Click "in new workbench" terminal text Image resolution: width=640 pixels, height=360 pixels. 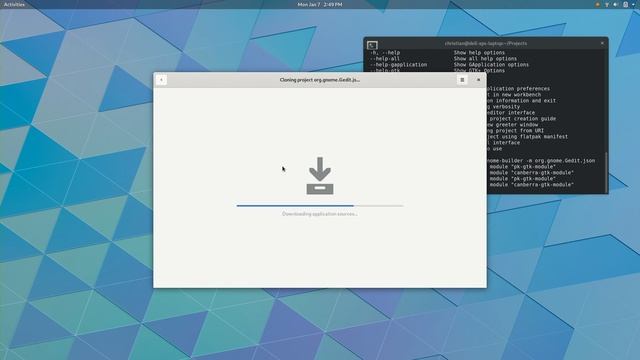[517, 95]
